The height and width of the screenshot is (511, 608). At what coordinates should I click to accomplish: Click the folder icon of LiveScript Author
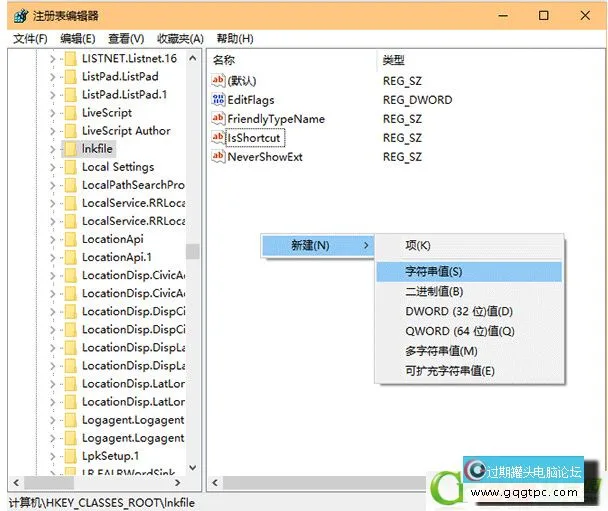[71, 131]
